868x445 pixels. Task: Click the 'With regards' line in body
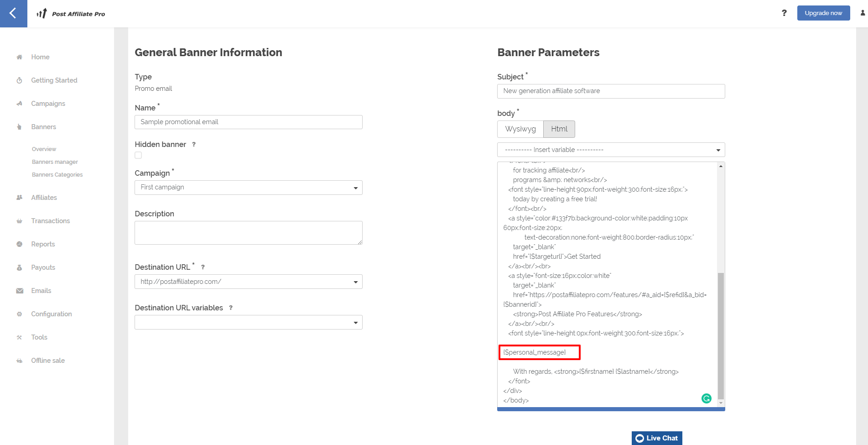click(x=596, y=372)
